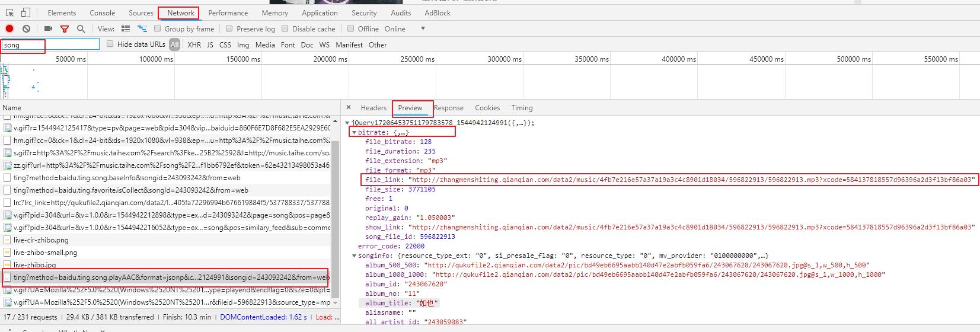This screenshot has width=980, height=332.
Task: Collapse the root jQuery response node
Action: 348,123
